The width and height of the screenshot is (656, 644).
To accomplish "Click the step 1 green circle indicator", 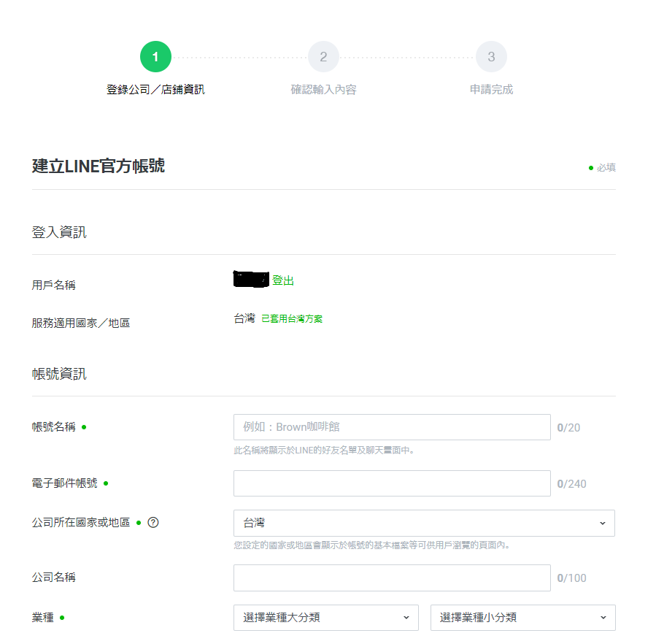I will click(155, 56).
